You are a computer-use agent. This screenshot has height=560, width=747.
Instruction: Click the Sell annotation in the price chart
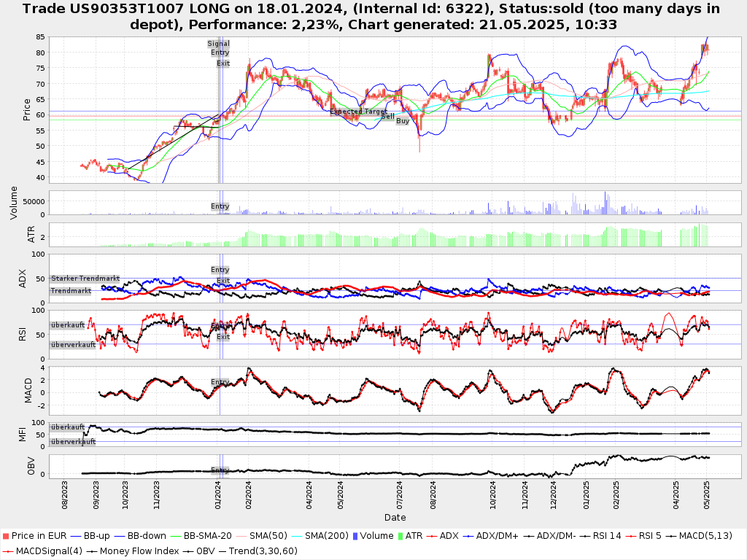click(387, 117)
